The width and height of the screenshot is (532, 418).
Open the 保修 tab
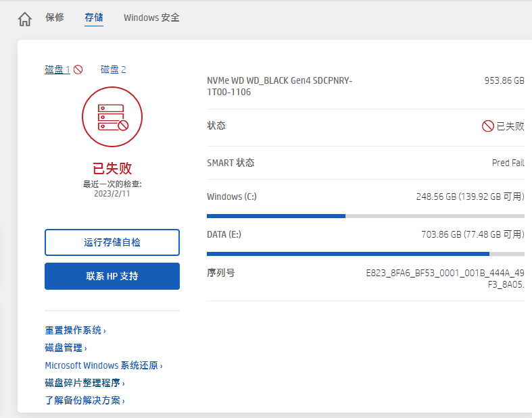55,18
